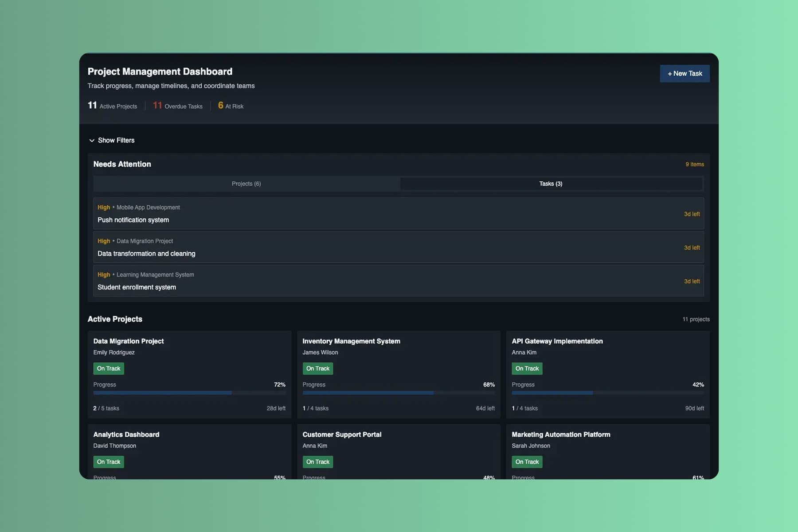Screen dimensions: 798x532
Task: Click David Thompson owner name
Action: click(115, 446)
